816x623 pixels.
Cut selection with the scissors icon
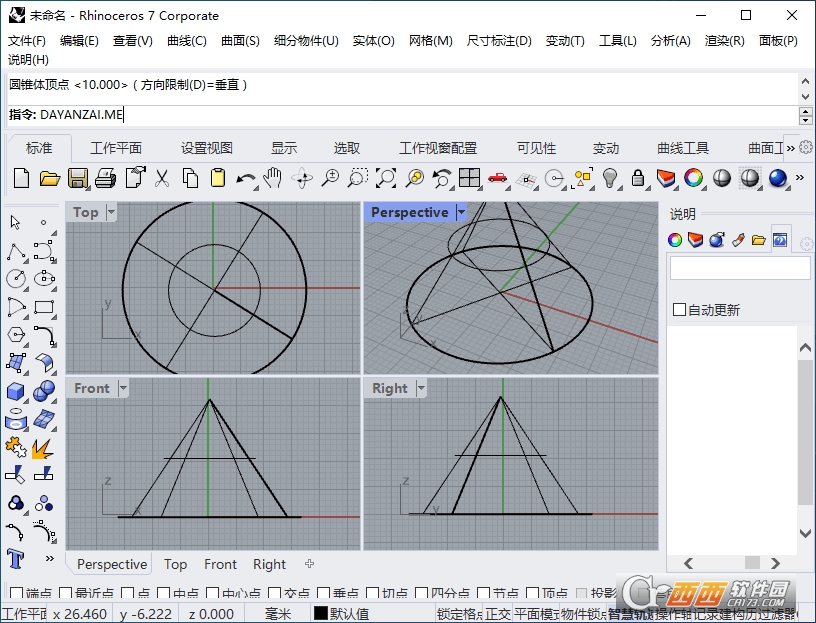click(162, 178)
